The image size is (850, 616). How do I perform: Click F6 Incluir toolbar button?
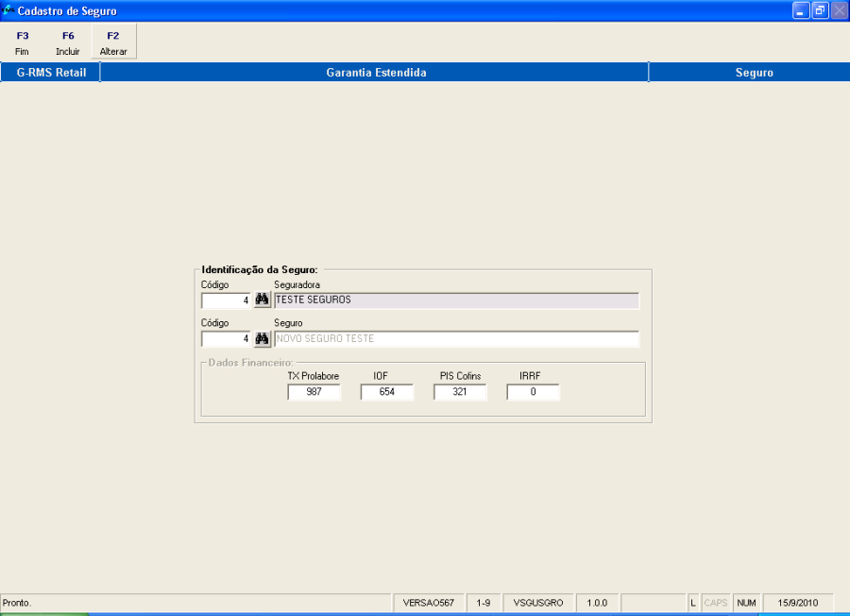pyautogui.click(x=68, y=43)
